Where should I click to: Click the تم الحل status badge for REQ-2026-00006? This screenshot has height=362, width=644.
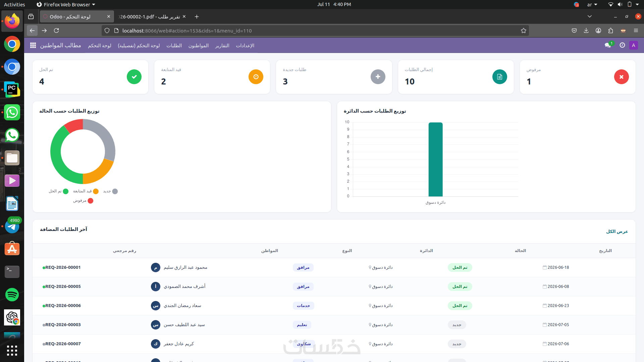coord(460,306)
